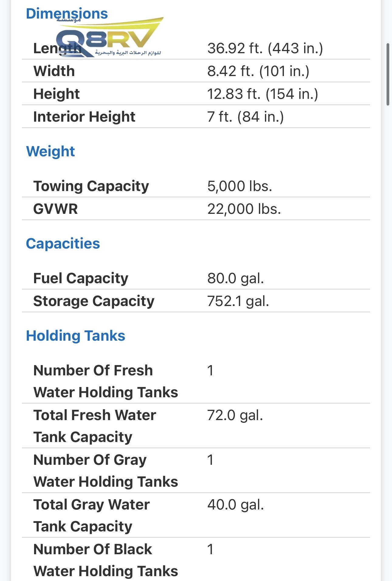Screen dimensions: 392x581
Task: Click the 22,000 lbs. value
Action: [244, 209]
